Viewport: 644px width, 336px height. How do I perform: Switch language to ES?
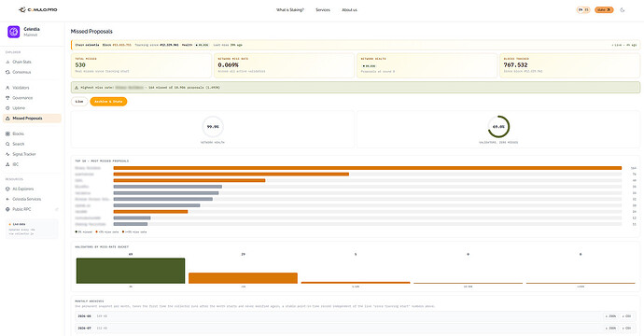(586, 10)
